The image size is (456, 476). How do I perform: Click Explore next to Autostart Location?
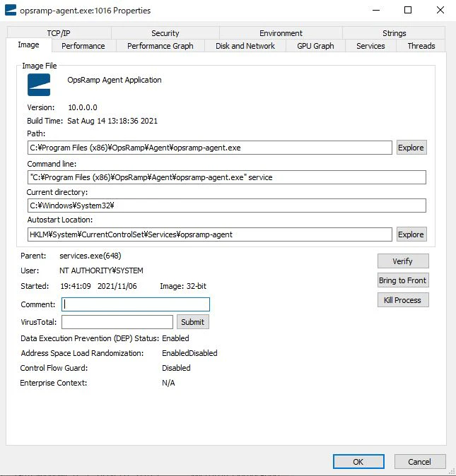pyautogui.click(x=411, y=234)
